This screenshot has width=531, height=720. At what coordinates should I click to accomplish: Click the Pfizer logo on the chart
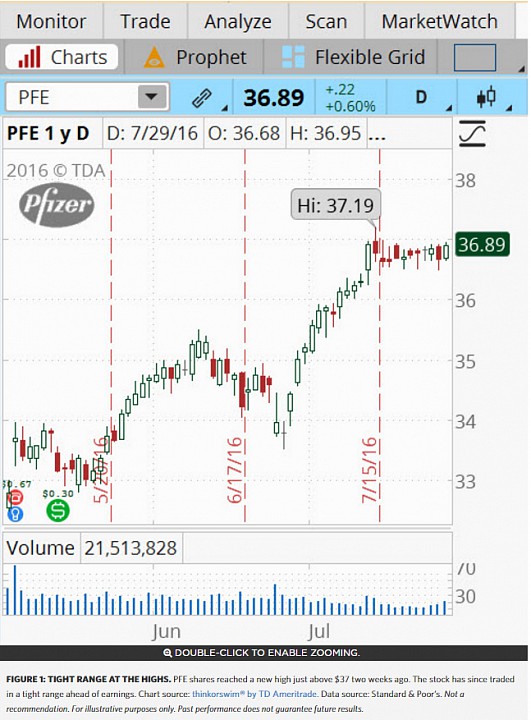point(56,205)
